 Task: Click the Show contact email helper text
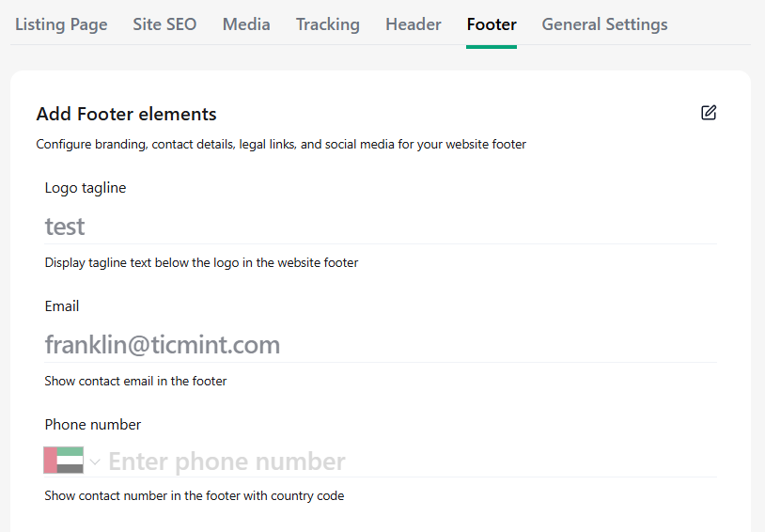[135, 381]
